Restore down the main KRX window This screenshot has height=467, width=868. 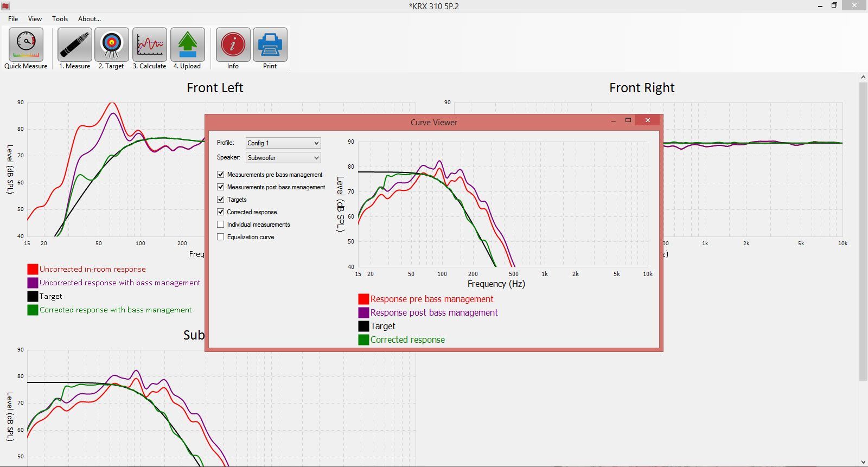tap(834, 5)
